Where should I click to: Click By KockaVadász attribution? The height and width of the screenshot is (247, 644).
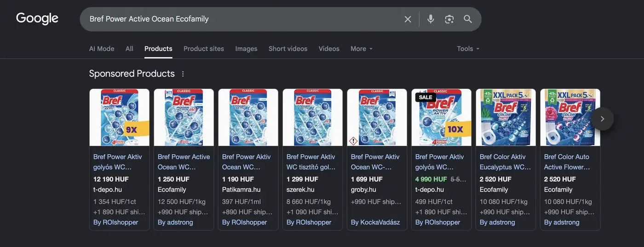point(375,222)
